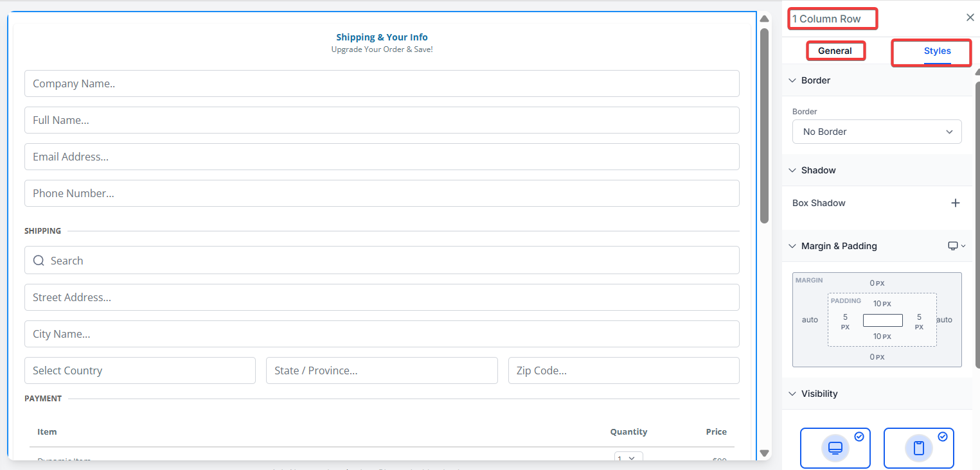
Task: Collapse the Margin & Padding section
Action: click(792, 246)
